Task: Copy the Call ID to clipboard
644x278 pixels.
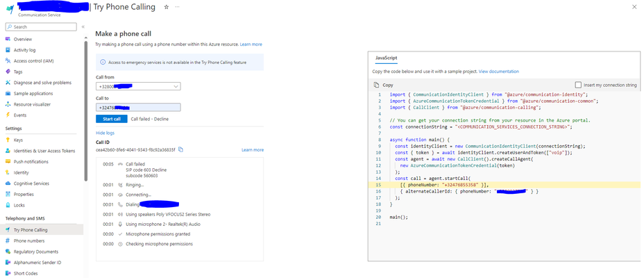Action: (x=180, y=149)
